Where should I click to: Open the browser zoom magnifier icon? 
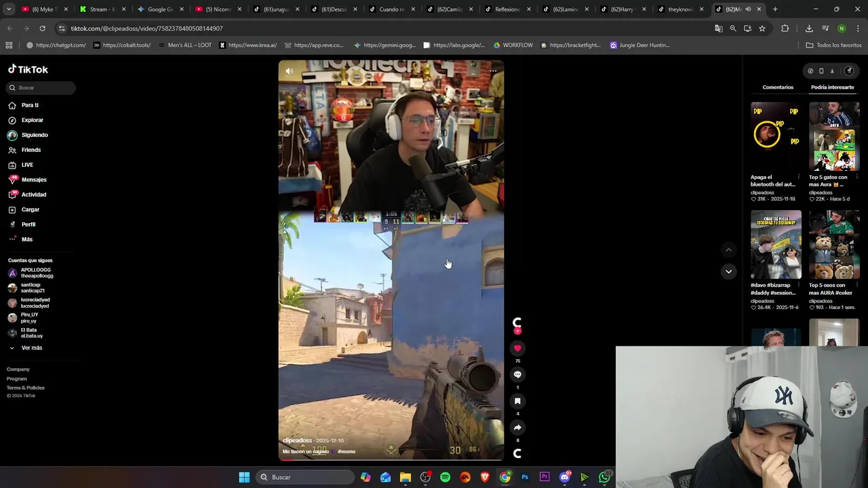point(733,28)
